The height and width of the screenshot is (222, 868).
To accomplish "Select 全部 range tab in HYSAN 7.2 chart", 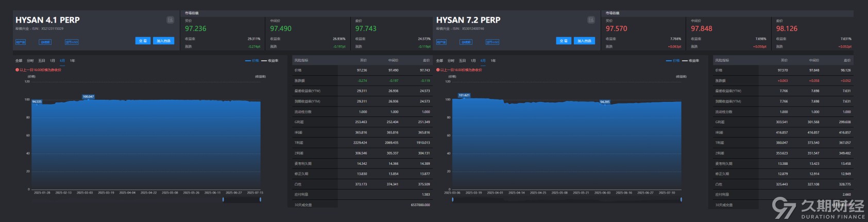I will pos(439,61).
